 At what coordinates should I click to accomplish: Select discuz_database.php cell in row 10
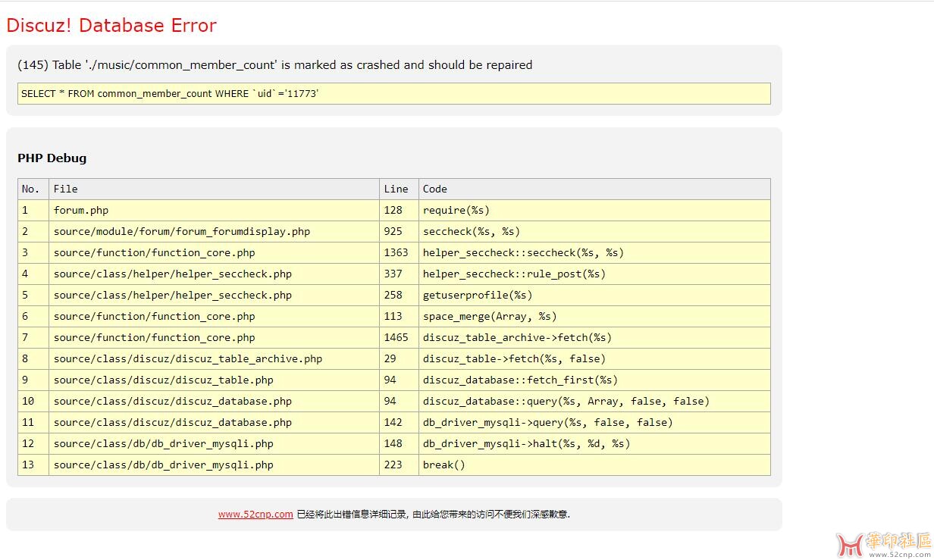(x=215, y=401)
